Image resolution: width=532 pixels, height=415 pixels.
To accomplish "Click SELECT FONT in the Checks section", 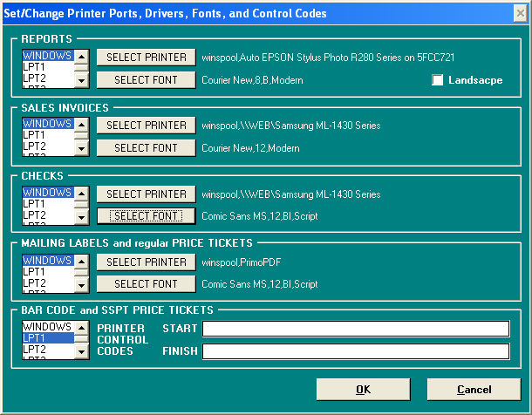I will (x=146, y=216).
